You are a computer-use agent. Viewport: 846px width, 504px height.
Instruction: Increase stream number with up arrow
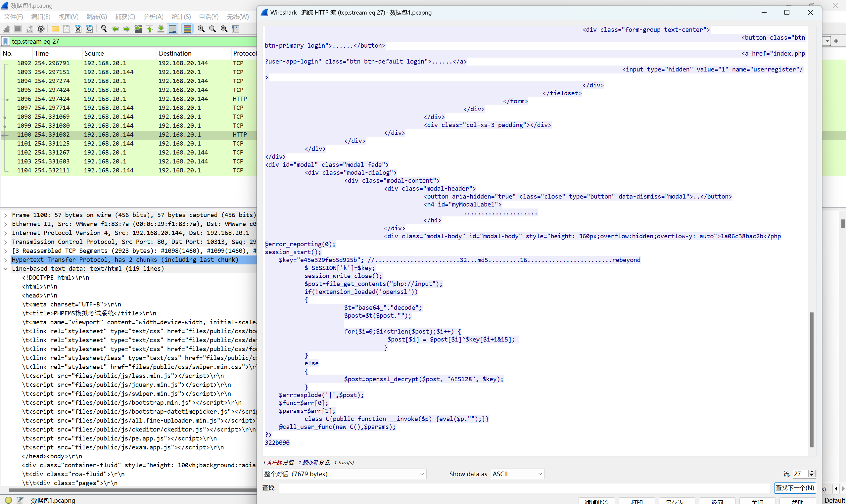812,471
